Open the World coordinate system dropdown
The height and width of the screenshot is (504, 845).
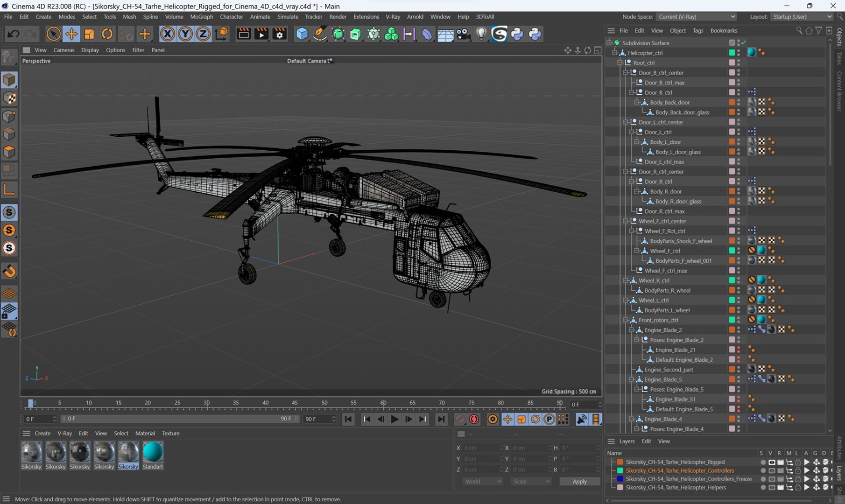point(482,481)
